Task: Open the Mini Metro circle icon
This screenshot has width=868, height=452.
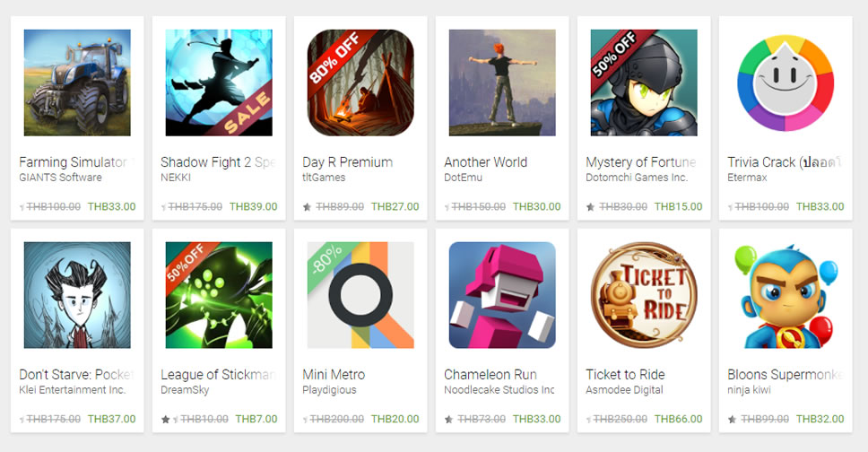Action: click(360, 295)
